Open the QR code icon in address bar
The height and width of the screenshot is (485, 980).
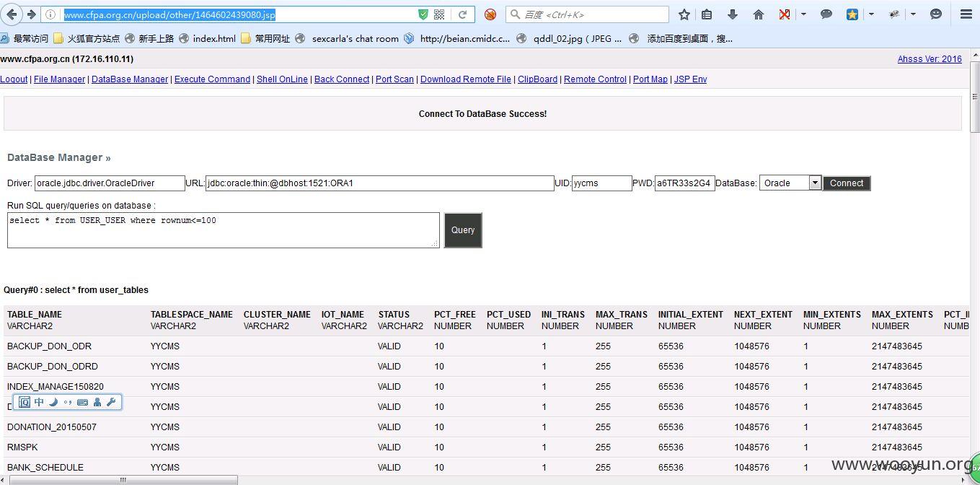pyautogui.click(x=439, y=14)
